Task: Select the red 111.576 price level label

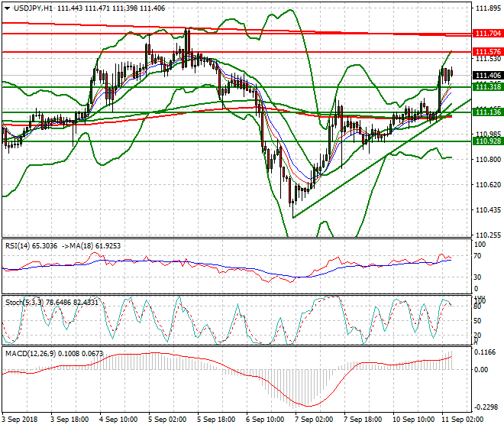Action: pyautogui.click(x=487, y=52)
